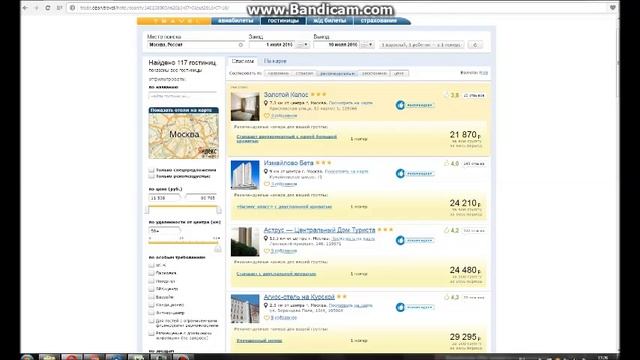Click the Москва map thumbnail

(x=184, y=136)
